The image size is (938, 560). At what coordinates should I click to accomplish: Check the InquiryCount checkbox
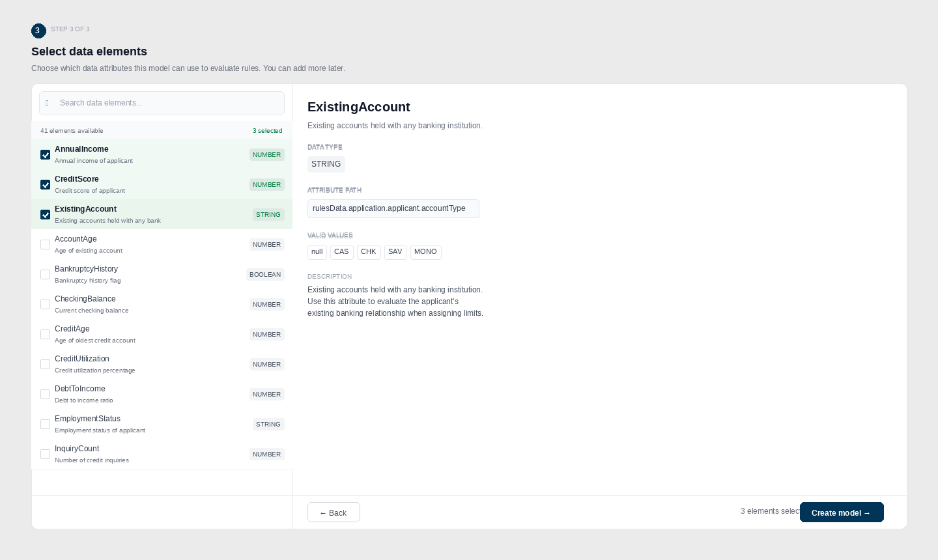pos(45,455)
